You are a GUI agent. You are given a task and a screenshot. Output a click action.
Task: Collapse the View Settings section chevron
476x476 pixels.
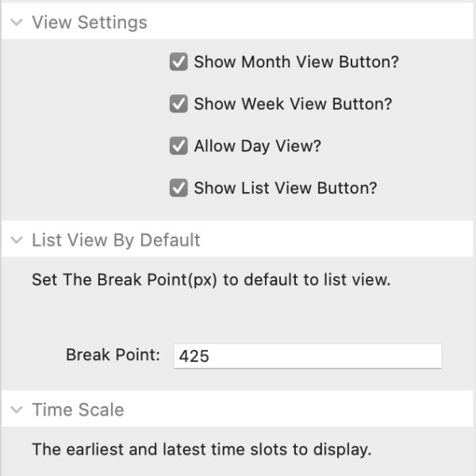pos(17,22)
